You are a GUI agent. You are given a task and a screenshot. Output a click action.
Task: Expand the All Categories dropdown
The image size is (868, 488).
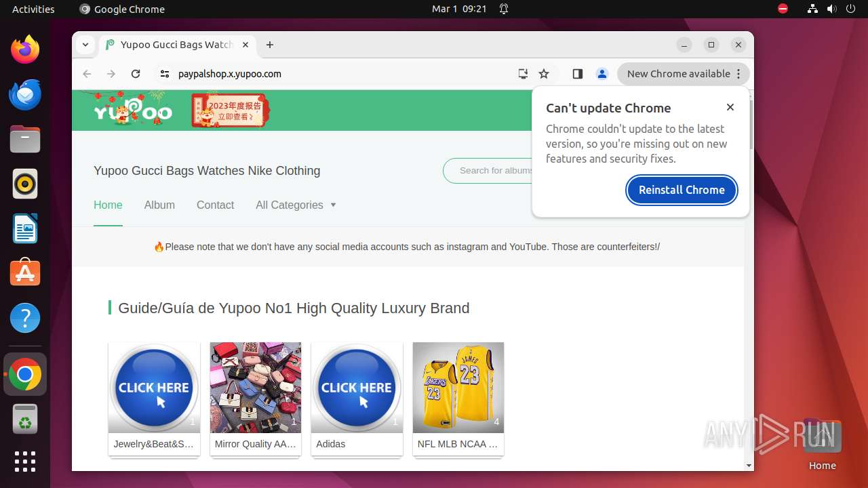point(296,205)
